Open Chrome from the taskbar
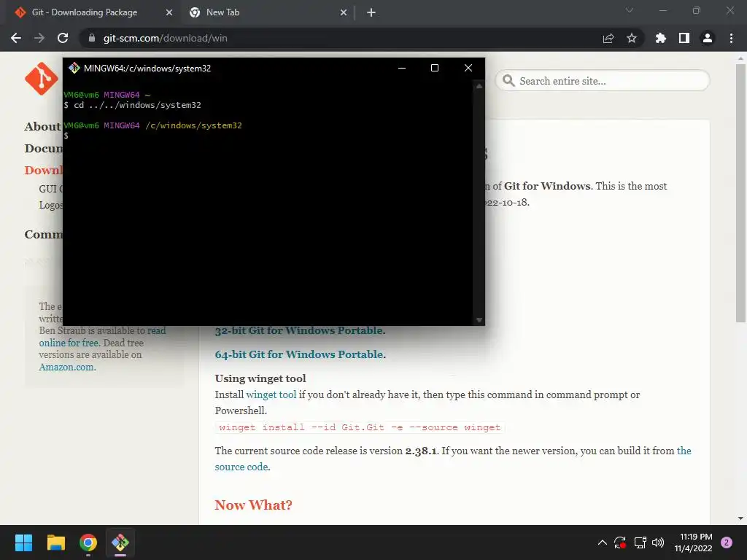747x560 pixels. tap(88, 542)
